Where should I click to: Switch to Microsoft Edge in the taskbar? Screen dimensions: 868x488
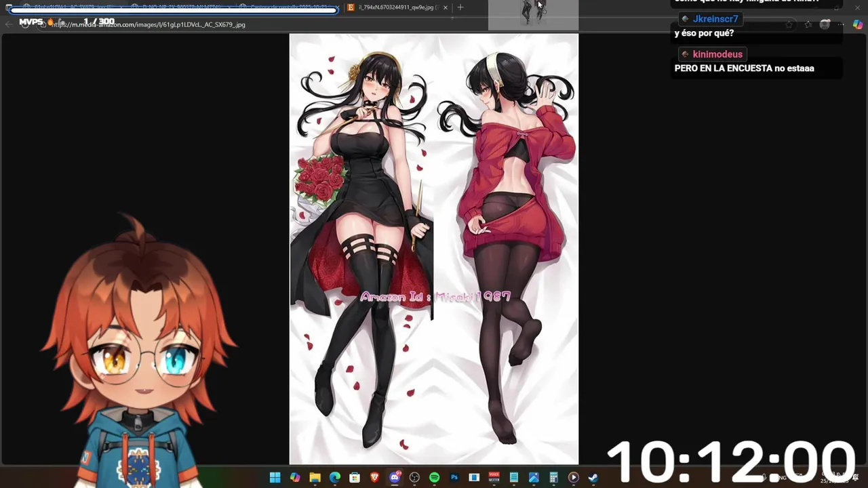[334, 478]
